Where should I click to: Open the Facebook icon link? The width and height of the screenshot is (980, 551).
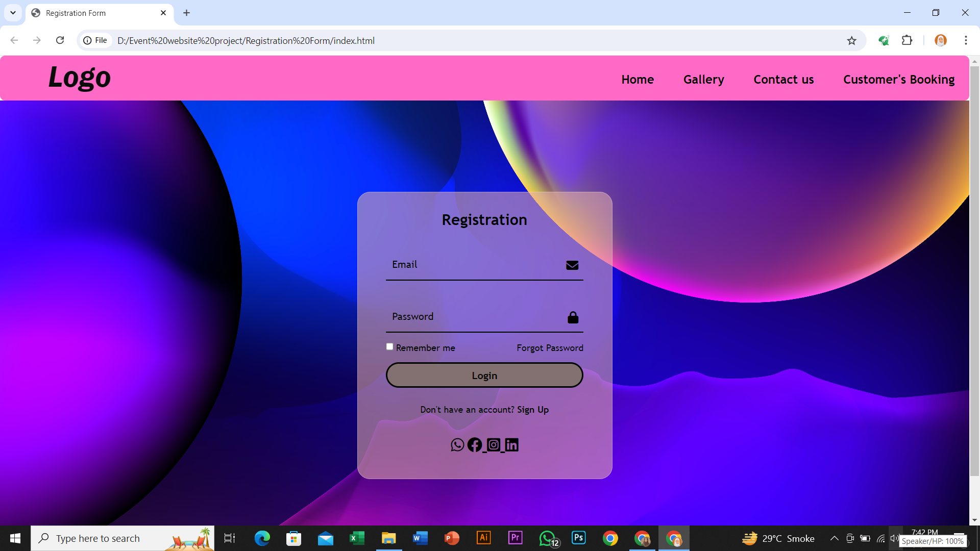[475, 445]
